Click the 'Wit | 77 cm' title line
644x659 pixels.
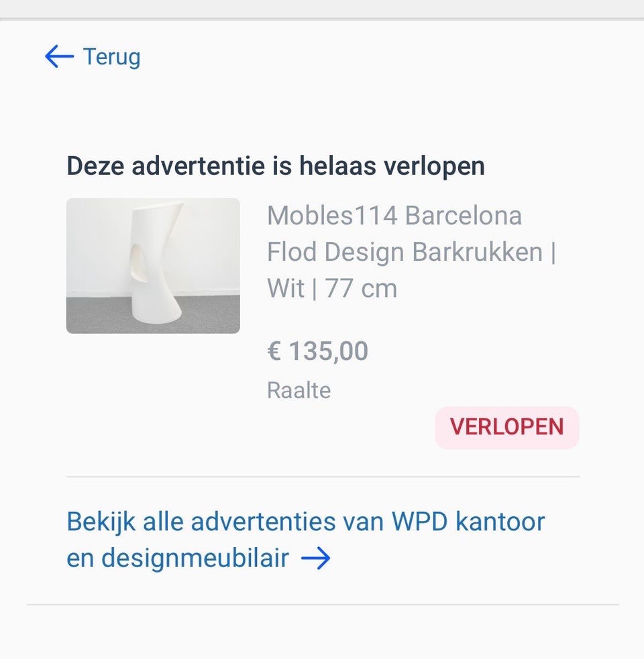[332, 289]
